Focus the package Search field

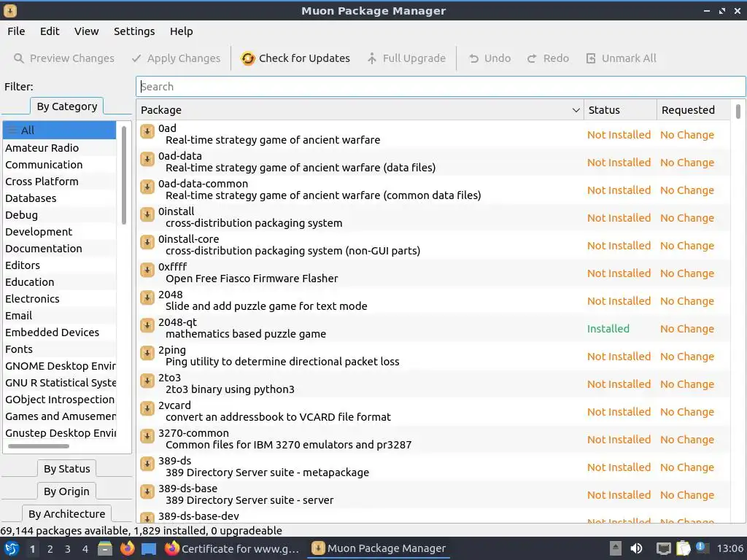[x=441, y=87]
